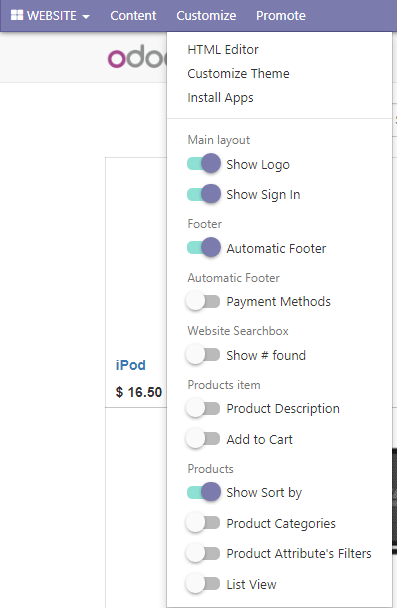
Task: Choose Install Apps entry
Action: [220, 98]
